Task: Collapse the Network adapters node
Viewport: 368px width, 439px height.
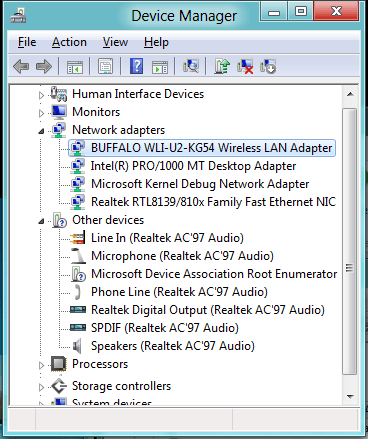Action: coord(41,131)
